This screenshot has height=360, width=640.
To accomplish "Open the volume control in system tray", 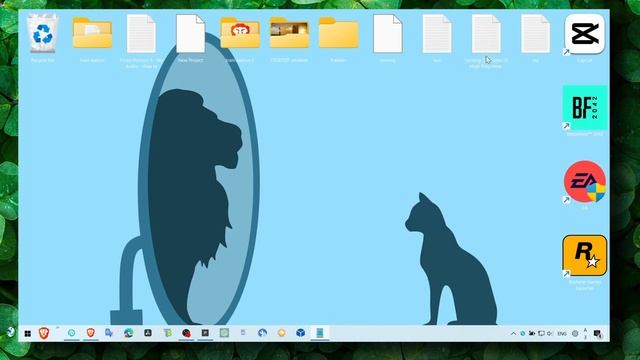I will [x=550, y=333].
